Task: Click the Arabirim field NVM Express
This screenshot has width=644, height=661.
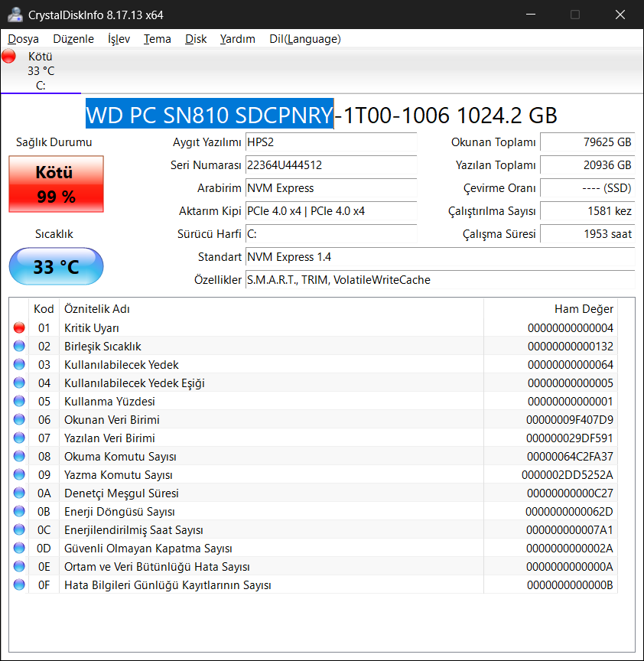Action: 331,188
